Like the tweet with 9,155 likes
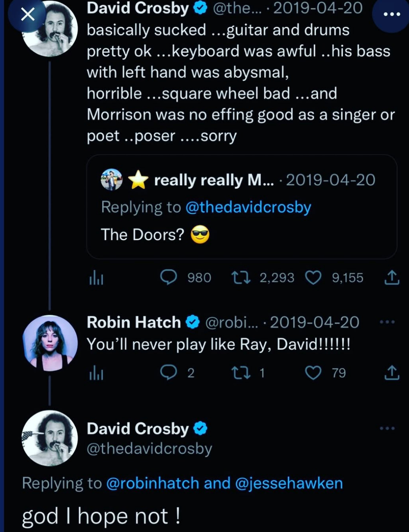The height and width of the screenshot is (532, 409). pos(313,278)
